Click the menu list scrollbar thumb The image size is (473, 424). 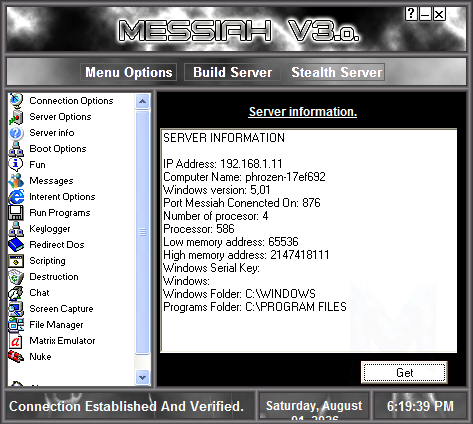coord(143,232)
